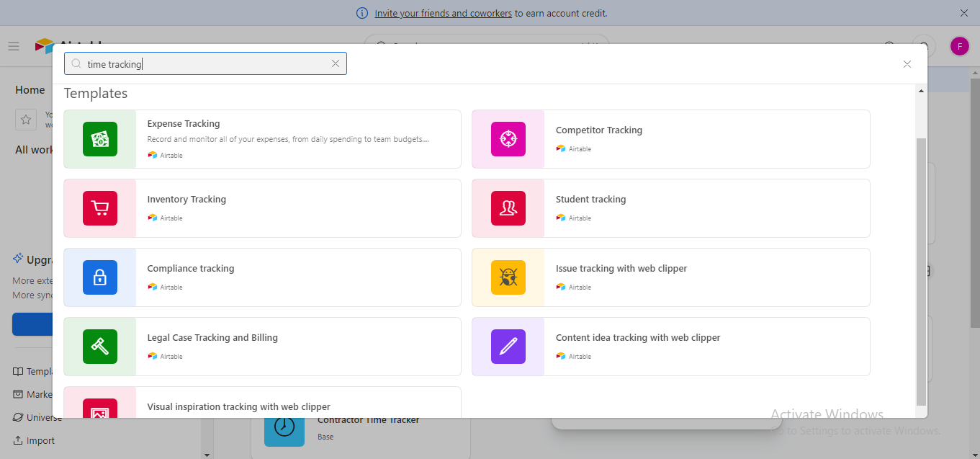
Task: Click the Student tracking people icon
Action: coord(508,208)
